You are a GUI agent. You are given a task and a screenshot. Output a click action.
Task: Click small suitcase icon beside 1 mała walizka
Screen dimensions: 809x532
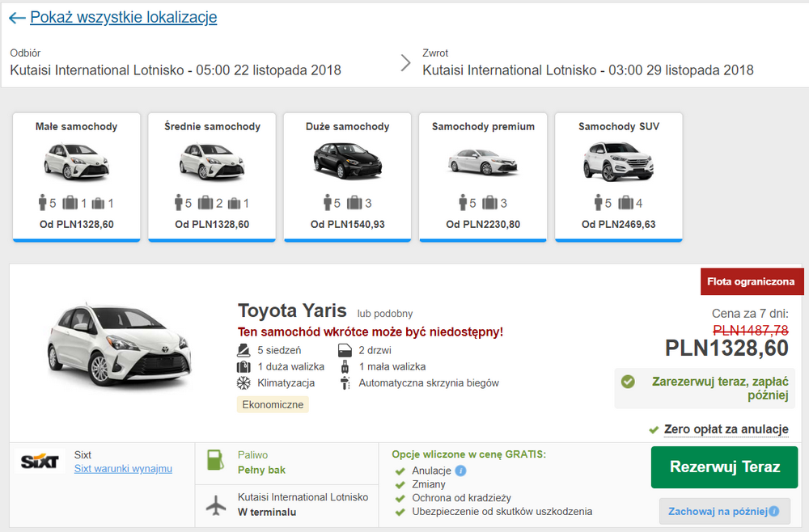345,367
